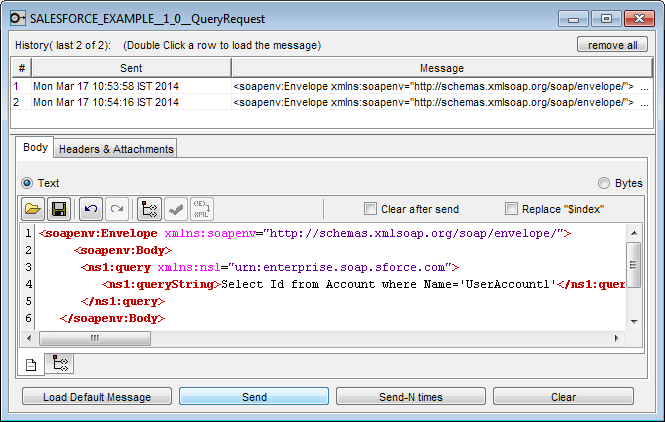
Task: Click Load Default Message button
Action: (x=96, y=397)
